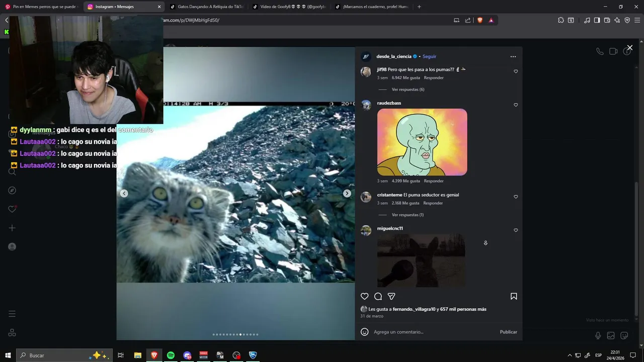Go to the previous carousel image

point(124,194)
